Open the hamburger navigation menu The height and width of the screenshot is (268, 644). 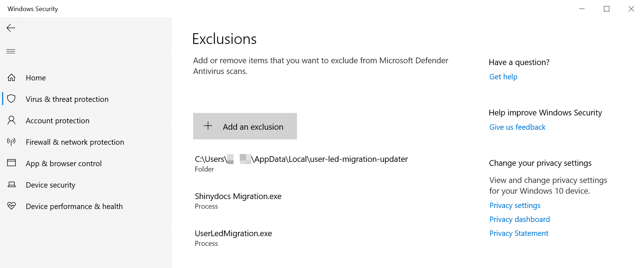click(11, 51)
